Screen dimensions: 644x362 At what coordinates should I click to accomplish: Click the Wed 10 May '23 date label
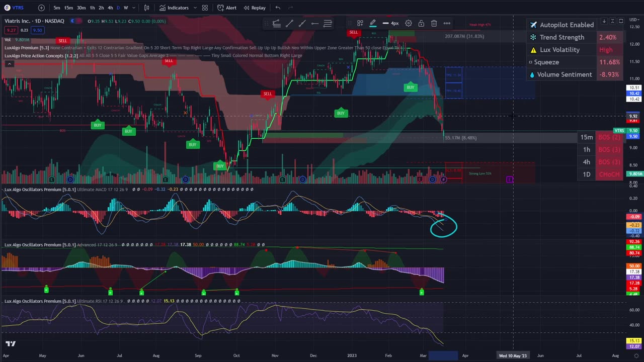(x=513, y=355)
